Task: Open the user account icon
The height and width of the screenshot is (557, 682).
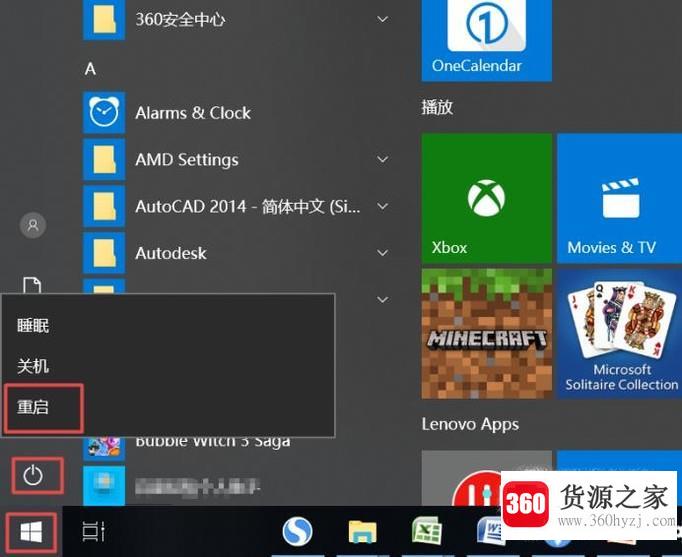Action: pyautogui.click(x=33, y=225)
